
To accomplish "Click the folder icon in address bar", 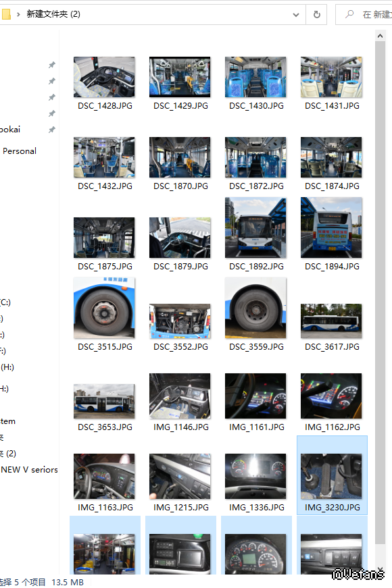I will coord(6,14).
